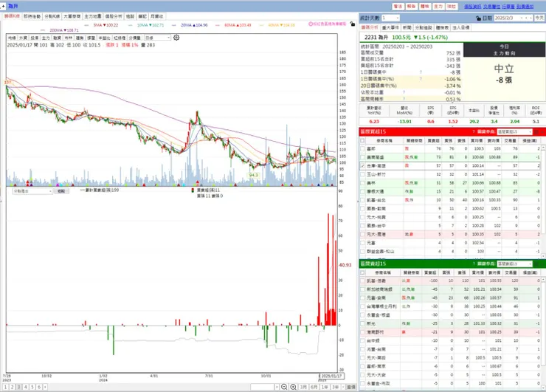Click 交易屬性 link at top right
The image size is (546, 392).
pyautogui.click(x=491, y=7)
